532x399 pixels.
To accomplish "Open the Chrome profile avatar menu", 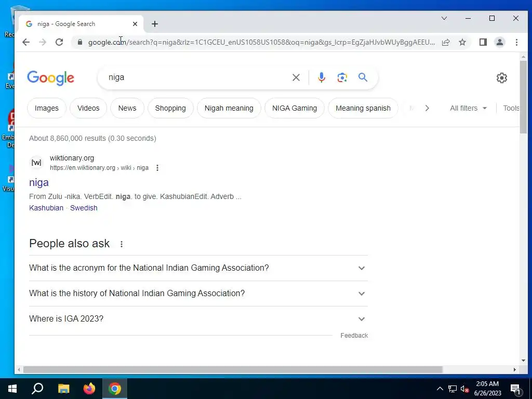I will (499, 42).
